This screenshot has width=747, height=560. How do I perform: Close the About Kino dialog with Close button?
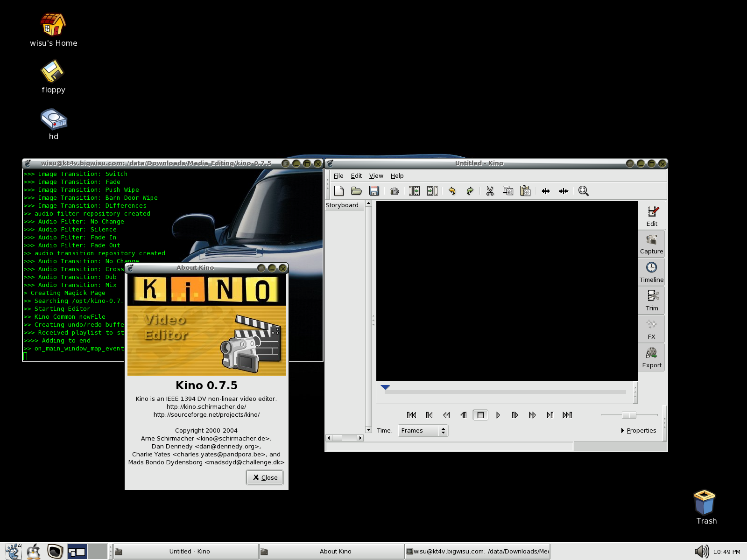pos(265,477)
